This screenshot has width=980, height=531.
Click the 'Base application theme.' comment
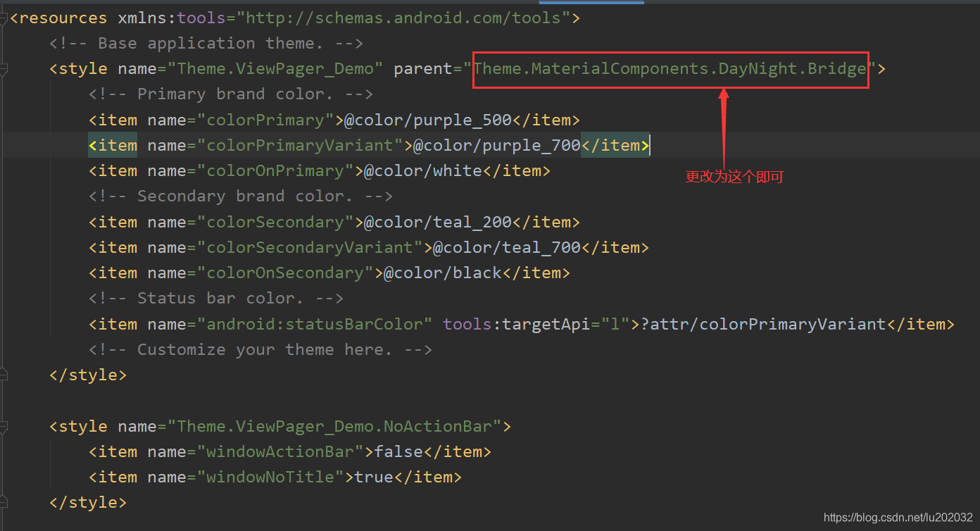[x=206, y=44]
